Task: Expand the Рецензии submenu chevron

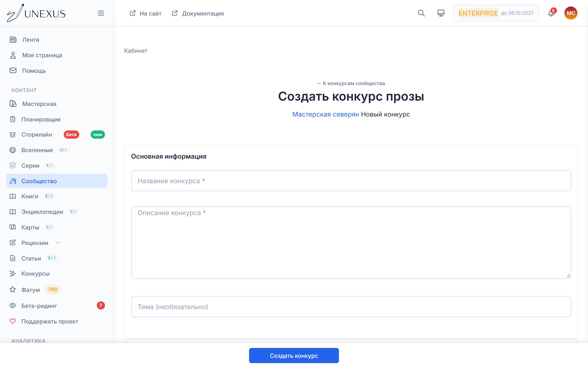Action: [58, 243]
